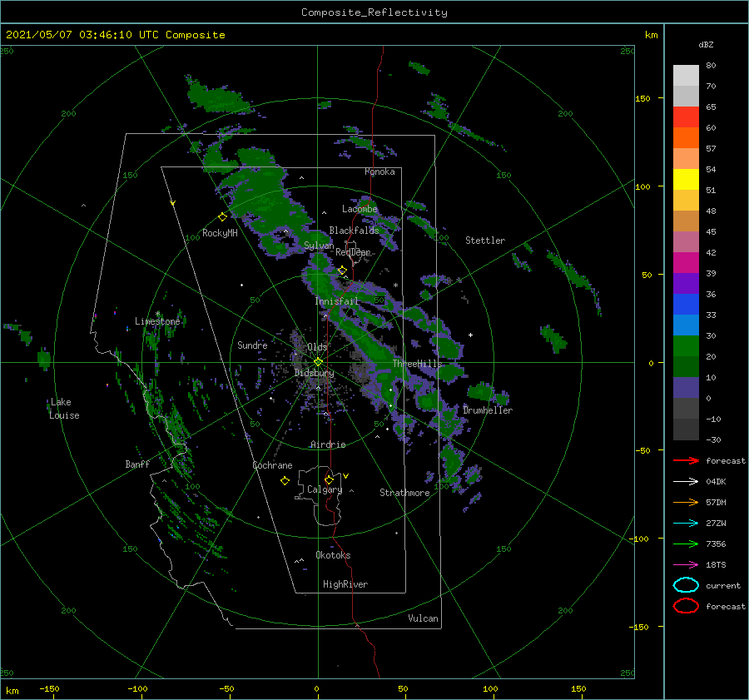This screenshot has width=749, height=700.
Task: Click the magenta 18TS arrow icon
Action: pos(686,565)
